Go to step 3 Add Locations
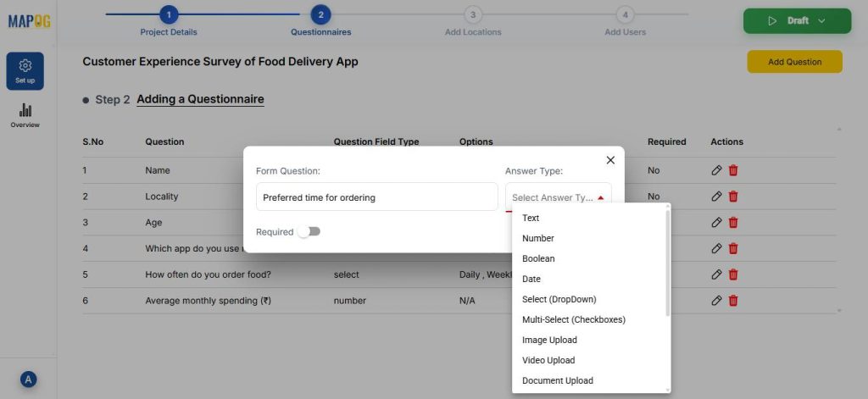 pyautogui.click(x=473, y=15)
